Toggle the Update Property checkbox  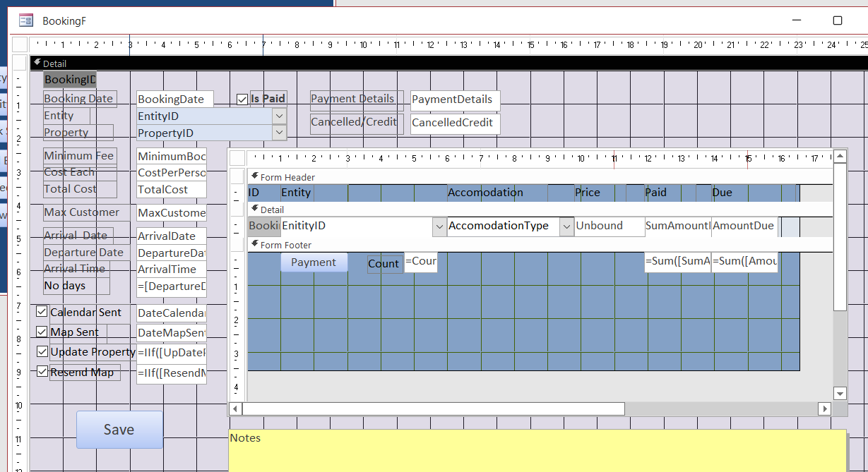click(x=42, y=351)
